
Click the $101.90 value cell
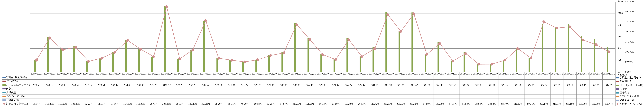[x=388, y=85]
